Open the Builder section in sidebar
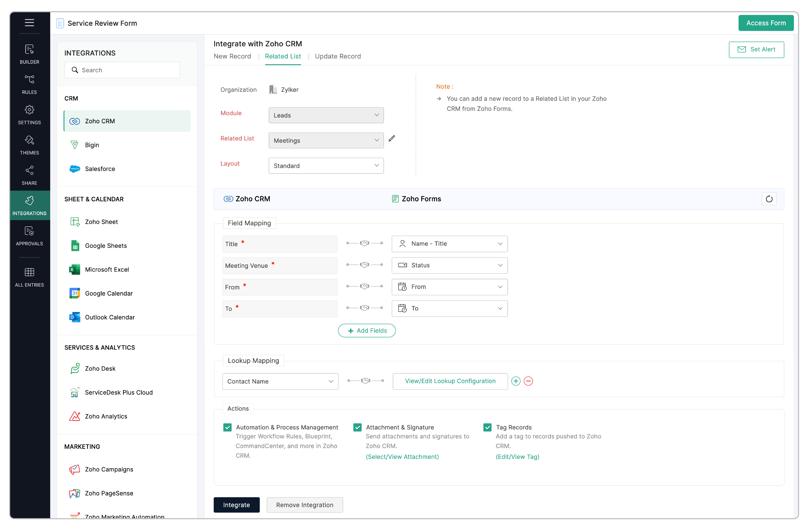 (x=29, y=54)
